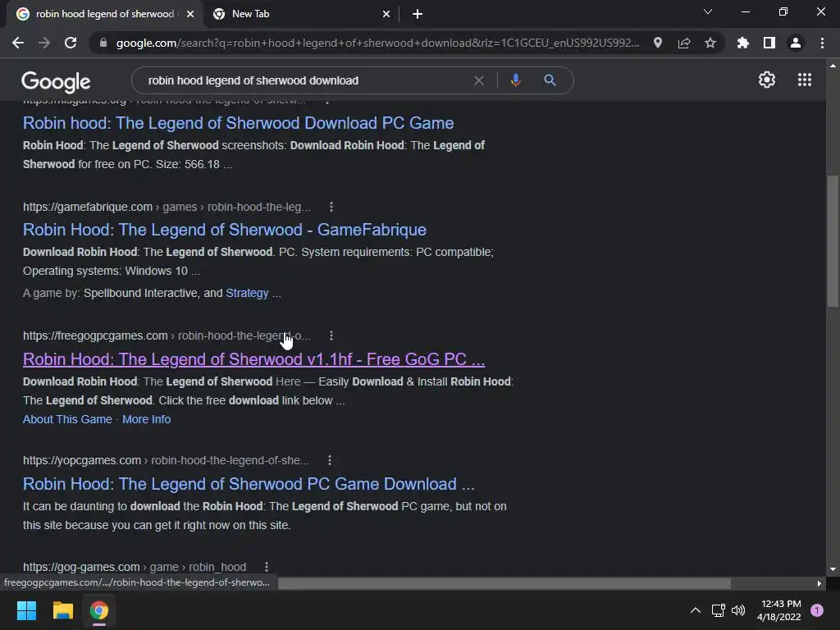Click scrollbar up arrow
The width and height of the screenshot is (840, 630).
click(833, 66)
